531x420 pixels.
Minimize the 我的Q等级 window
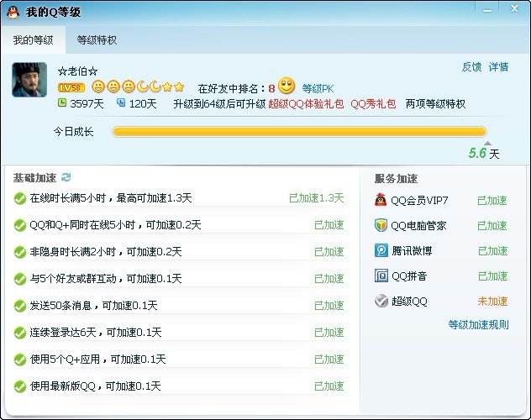[x=487, y=10]
